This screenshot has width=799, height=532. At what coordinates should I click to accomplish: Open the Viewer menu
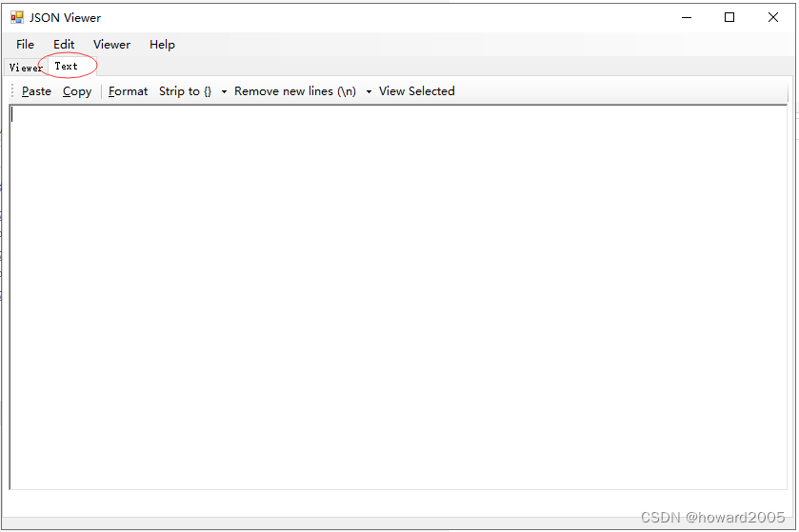[111, 45]
